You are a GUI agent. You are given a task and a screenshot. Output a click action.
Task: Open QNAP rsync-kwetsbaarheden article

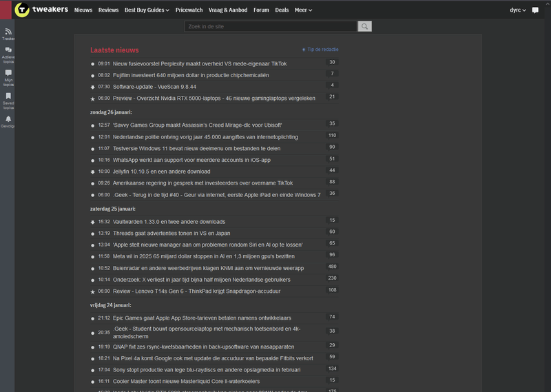coord(203,347)
